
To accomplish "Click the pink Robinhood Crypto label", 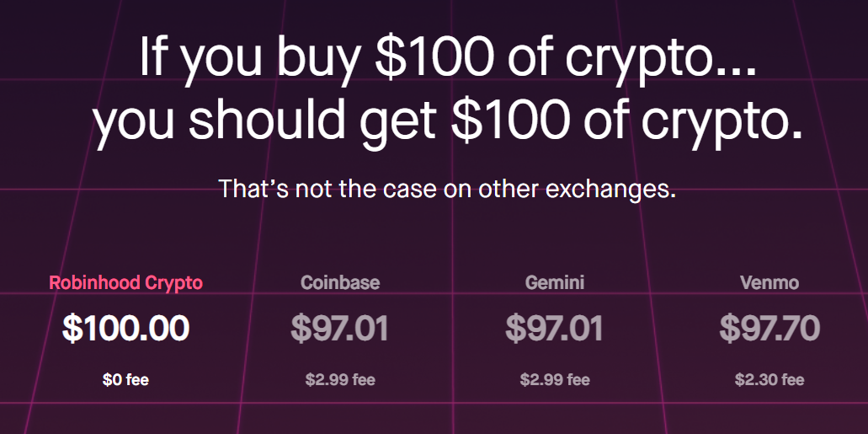I will point(125,282).
